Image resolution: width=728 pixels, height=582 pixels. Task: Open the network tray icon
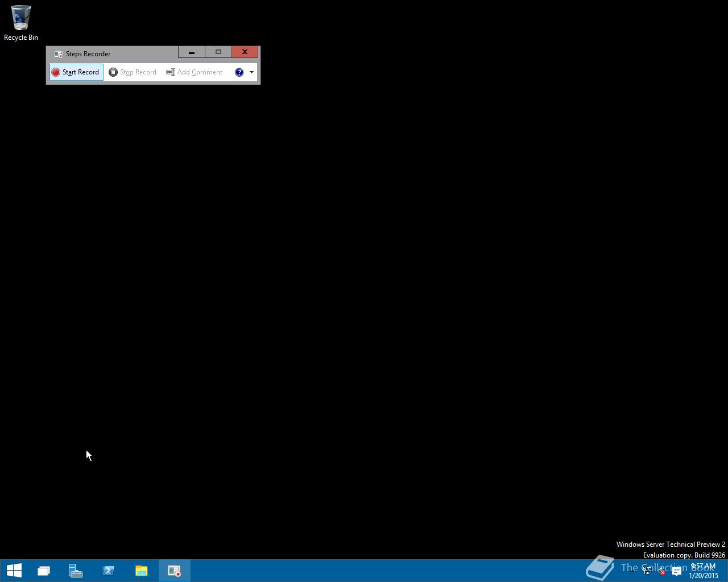[x=647, y=571]
